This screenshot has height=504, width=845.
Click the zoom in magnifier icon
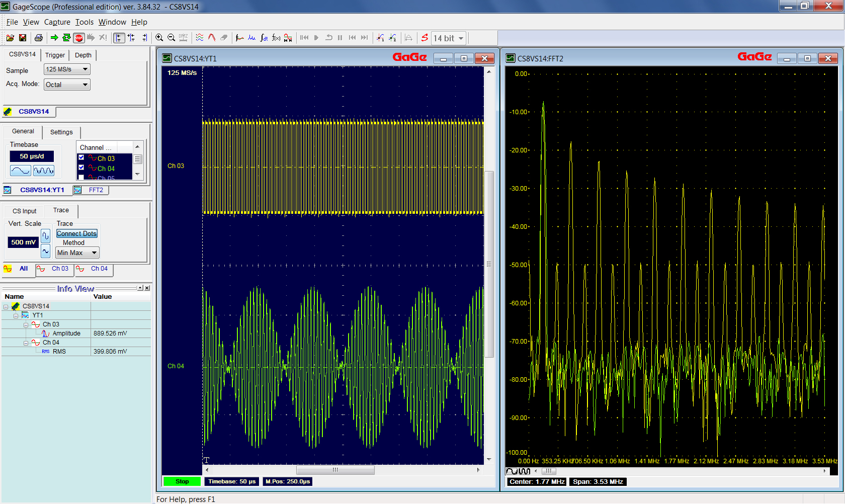click(159, 38)
